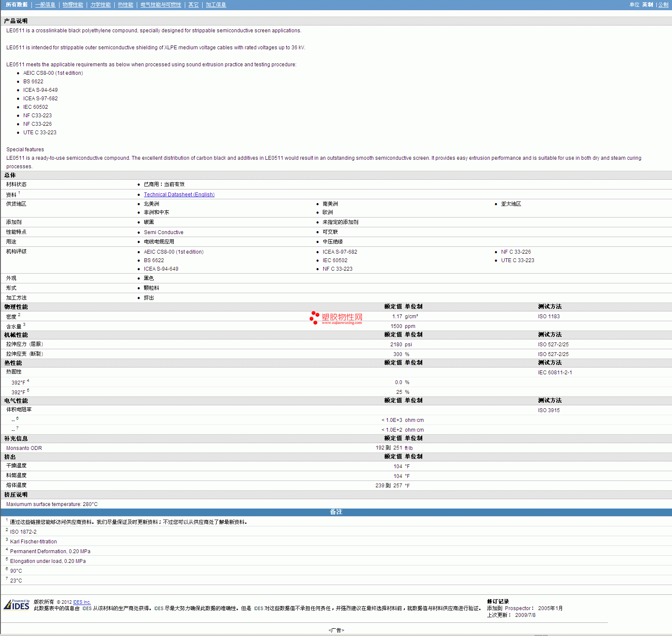Select the Elongation under load footnote
The height and width of the screenshot is (636, 672).
pos(48,561)
